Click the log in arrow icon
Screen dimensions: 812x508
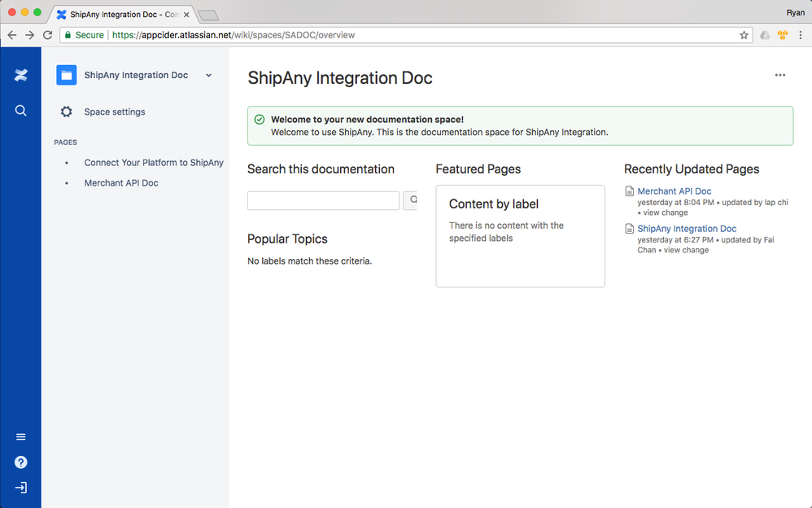point(20,488)
